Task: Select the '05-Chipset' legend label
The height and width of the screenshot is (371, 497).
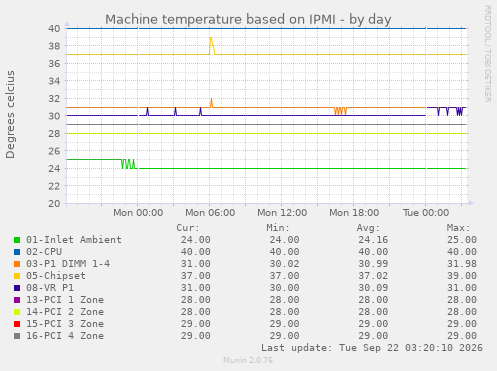Action: click(56, 276)
